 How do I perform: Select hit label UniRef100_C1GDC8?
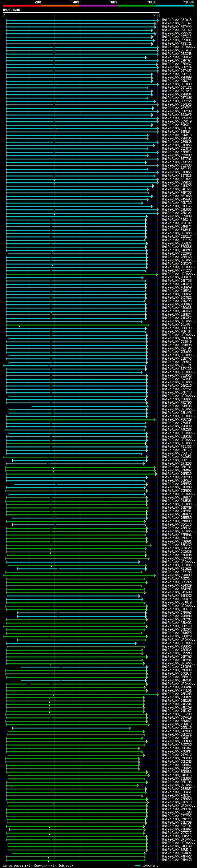(177, 497)
